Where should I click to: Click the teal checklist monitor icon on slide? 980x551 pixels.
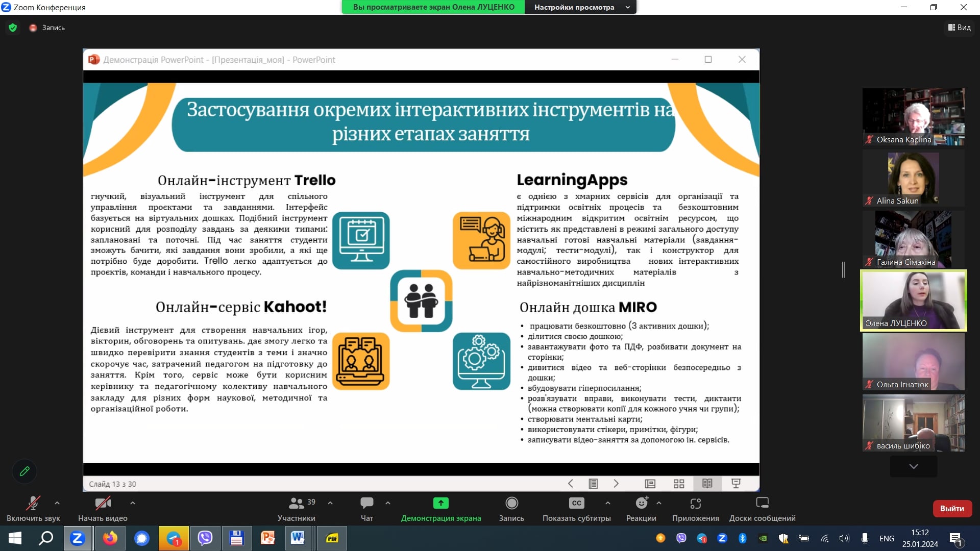coord(361,240)
